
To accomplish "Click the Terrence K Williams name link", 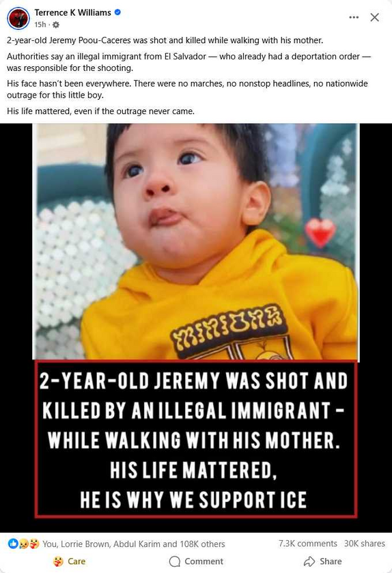I will pyautogui.click(x=72, y=12).
